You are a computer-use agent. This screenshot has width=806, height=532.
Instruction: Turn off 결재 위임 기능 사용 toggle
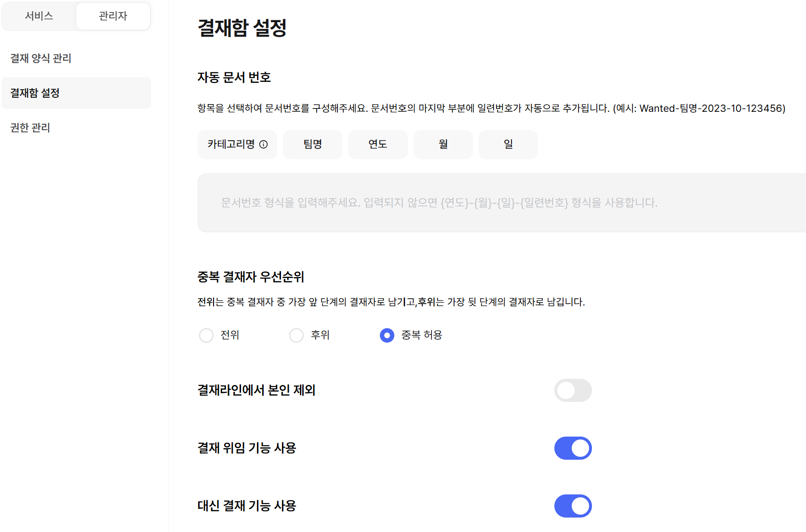pos(573,448)
